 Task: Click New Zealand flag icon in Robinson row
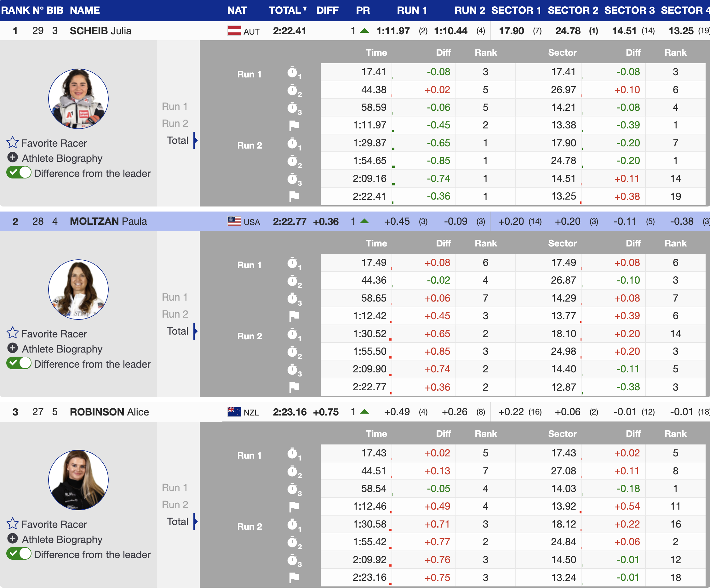pyautogui.click(x=234, y=412)
